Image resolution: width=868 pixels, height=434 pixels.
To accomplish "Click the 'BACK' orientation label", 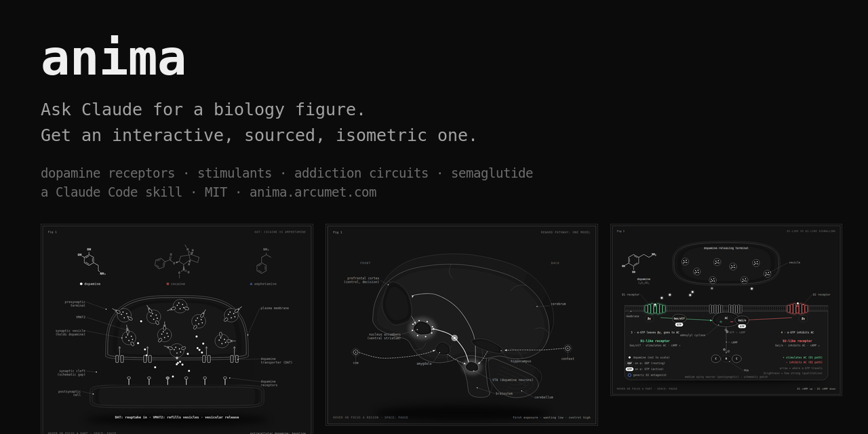I will 555,263.
